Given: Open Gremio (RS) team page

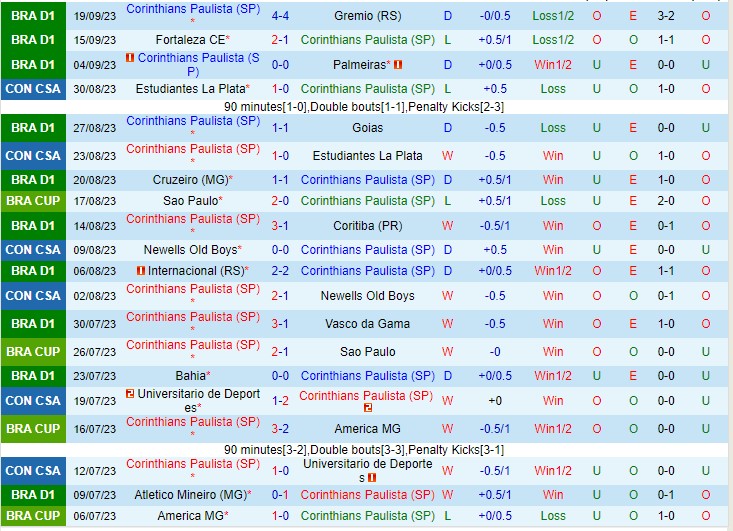Looking at the screenshot, I should click(367, 16).
